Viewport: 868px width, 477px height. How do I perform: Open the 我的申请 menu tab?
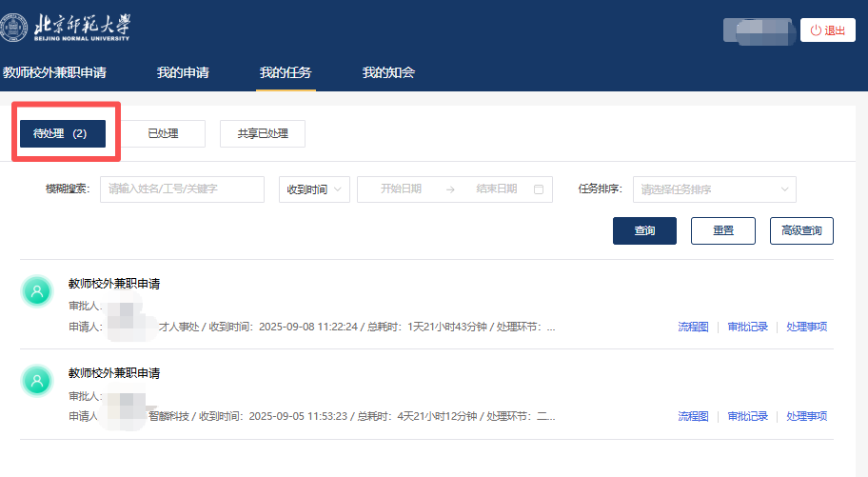pyautogui.click(x=183, y=72)
